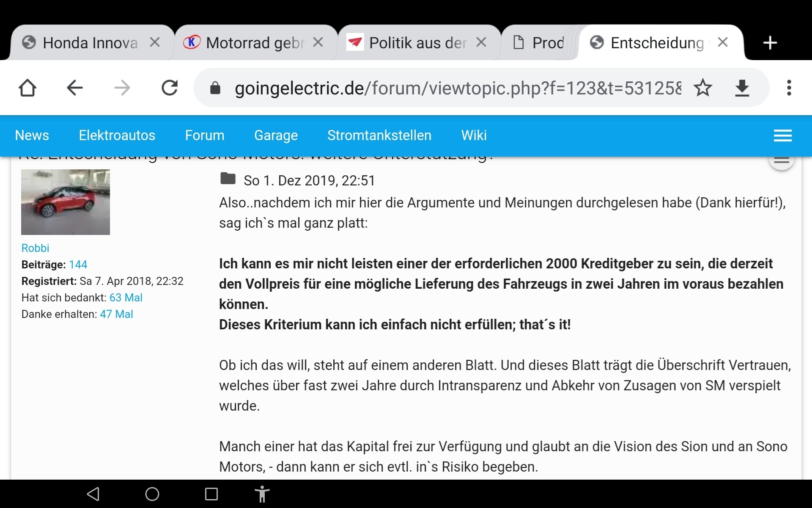Tap the download arrow icon

tap(742, 88)
